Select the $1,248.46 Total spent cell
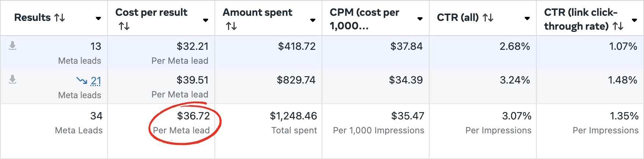This screenshot has width=644, height=159. (x=268, y=131)
